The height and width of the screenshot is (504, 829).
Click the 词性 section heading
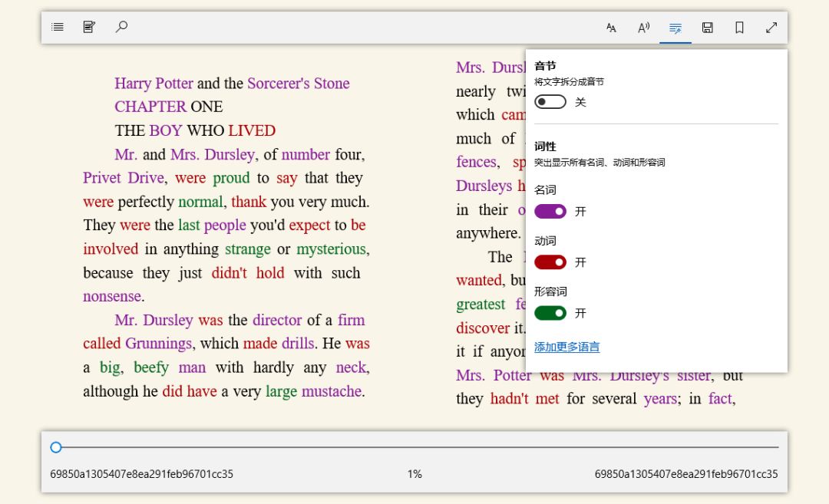(545, 146)
